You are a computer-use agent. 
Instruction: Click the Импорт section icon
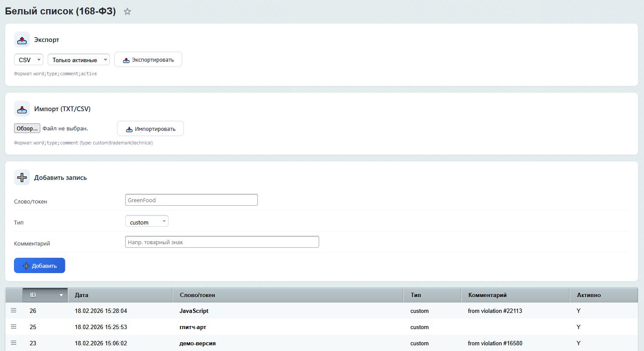coord(22,109)
